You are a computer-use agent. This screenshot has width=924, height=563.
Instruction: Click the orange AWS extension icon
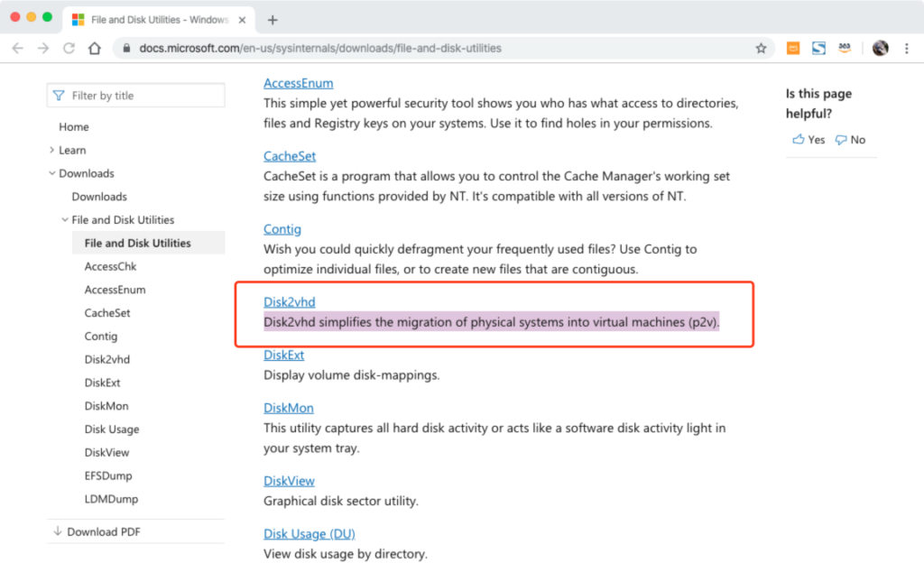[x=793, y=49]
